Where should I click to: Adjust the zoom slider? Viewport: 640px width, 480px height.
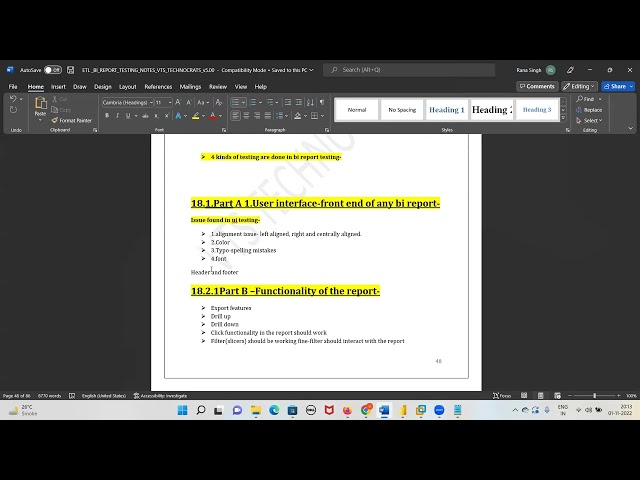[594, 396]
